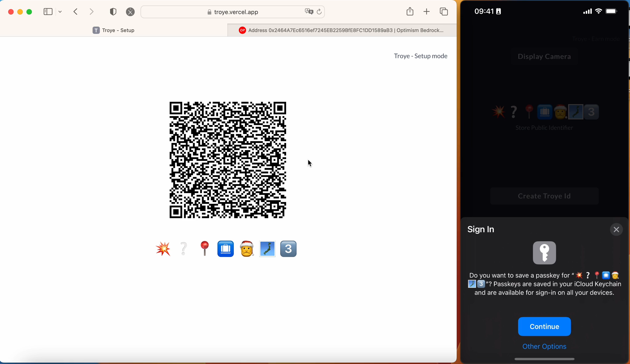Click the phone's Wi-Fi status icon
630x364 pixels.
coord(599,12)
